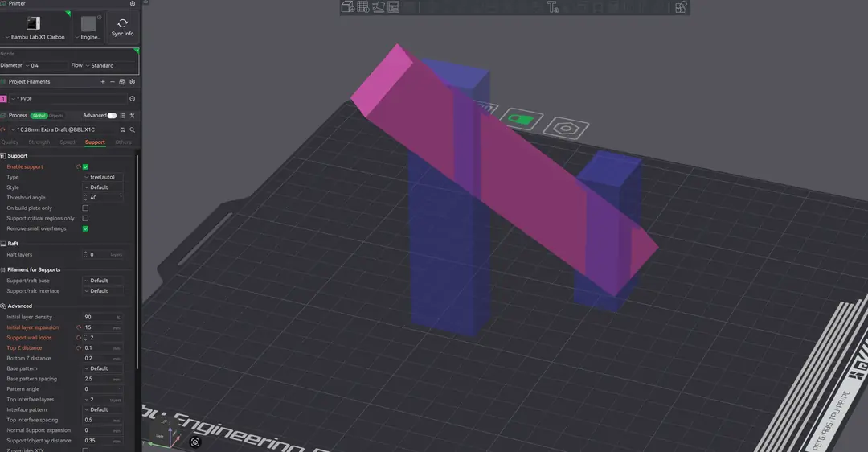Image resolution: width=868 pixels, height=452 pixels.
Task: Open the Interface pattern Default dropdown
Action: 103,410
